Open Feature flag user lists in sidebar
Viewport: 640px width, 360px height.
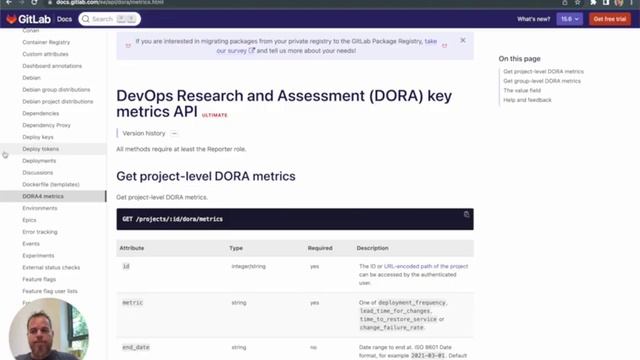click(50, 291)
